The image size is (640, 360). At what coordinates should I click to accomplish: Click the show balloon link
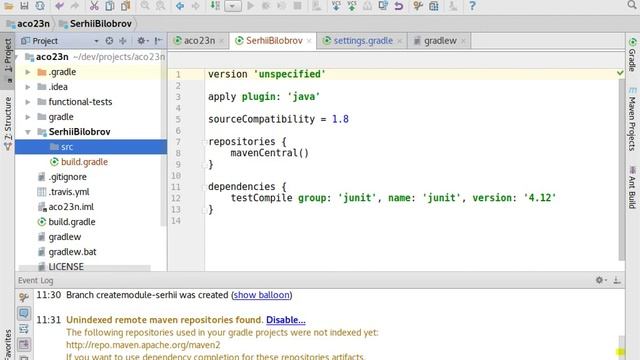pyautogui.click(x=261, y=295)
